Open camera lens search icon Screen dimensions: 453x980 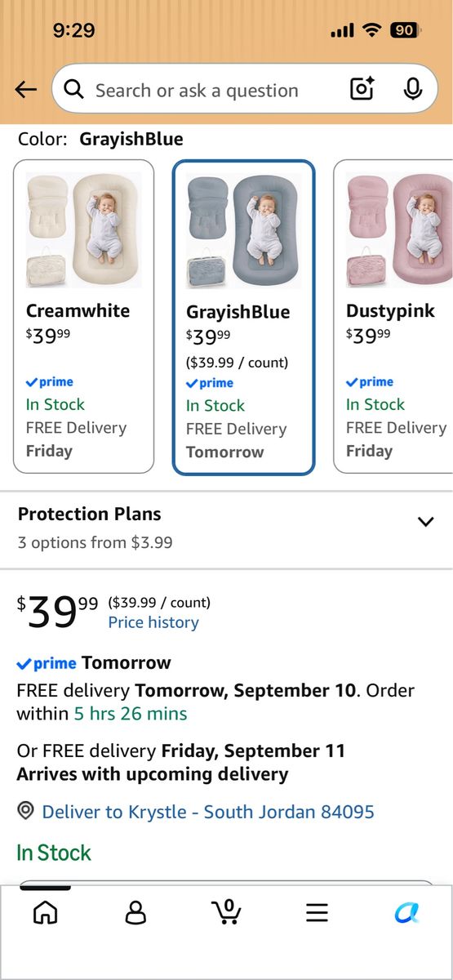pyautogui.click(x=362, y=89)
